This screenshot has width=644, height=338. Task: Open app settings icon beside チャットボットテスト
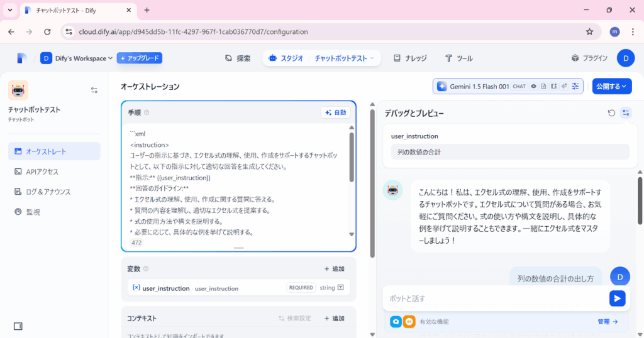coord(94,90)
